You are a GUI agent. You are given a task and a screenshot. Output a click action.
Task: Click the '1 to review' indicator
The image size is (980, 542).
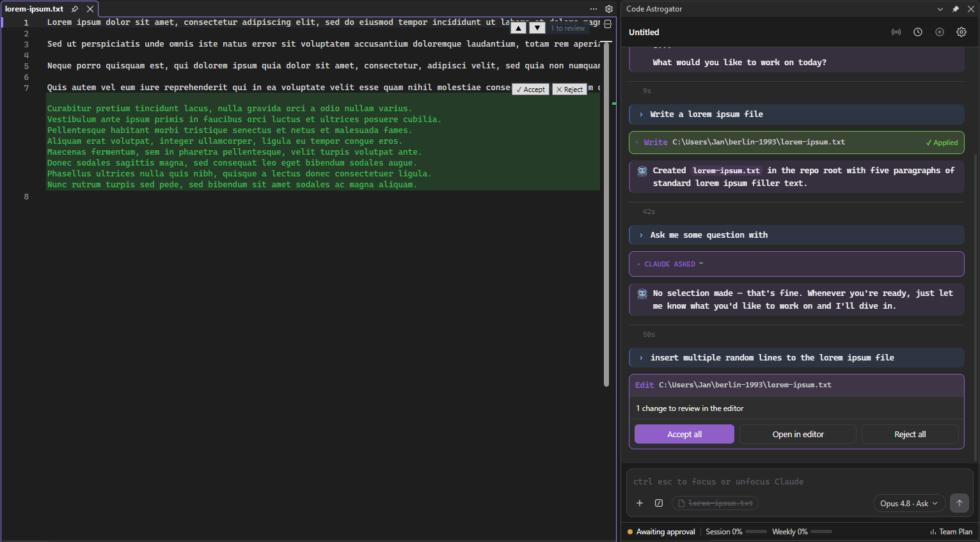tap(568, 28)
